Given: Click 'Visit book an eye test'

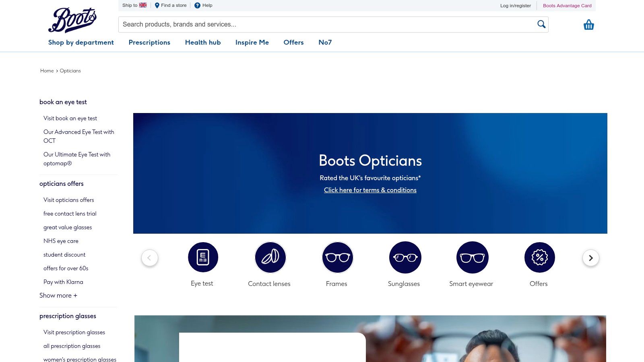Looking at the screenshot, I should tap(70, 118).
